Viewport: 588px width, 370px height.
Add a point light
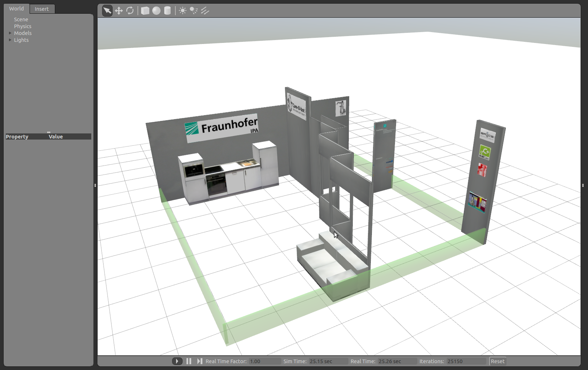183,11
